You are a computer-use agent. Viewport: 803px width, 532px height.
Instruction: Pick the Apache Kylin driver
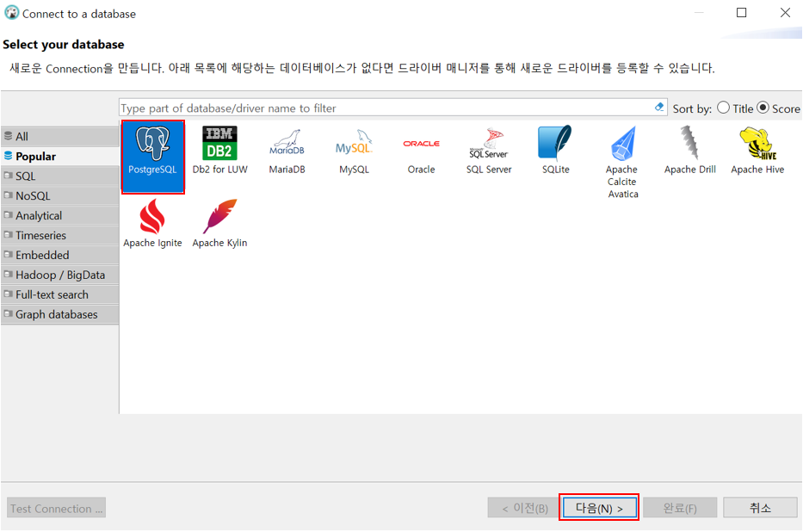click(x=219, y=224)
